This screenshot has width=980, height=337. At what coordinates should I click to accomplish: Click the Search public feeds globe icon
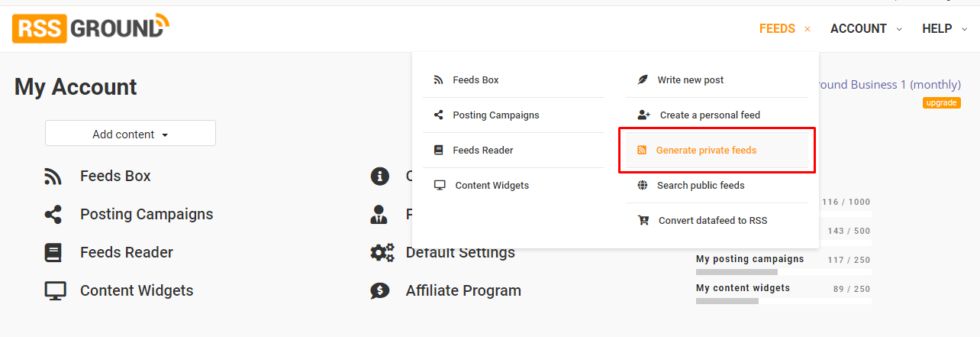[643, 186]
